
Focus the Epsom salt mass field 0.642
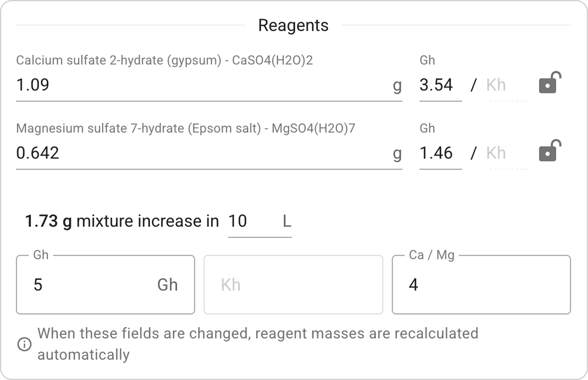(203, 153)
